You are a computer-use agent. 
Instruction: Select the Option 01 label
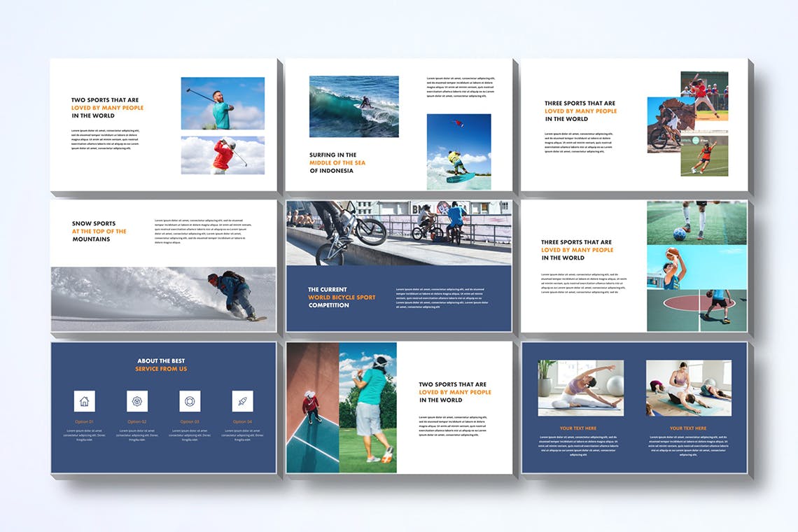coord(85,421)
